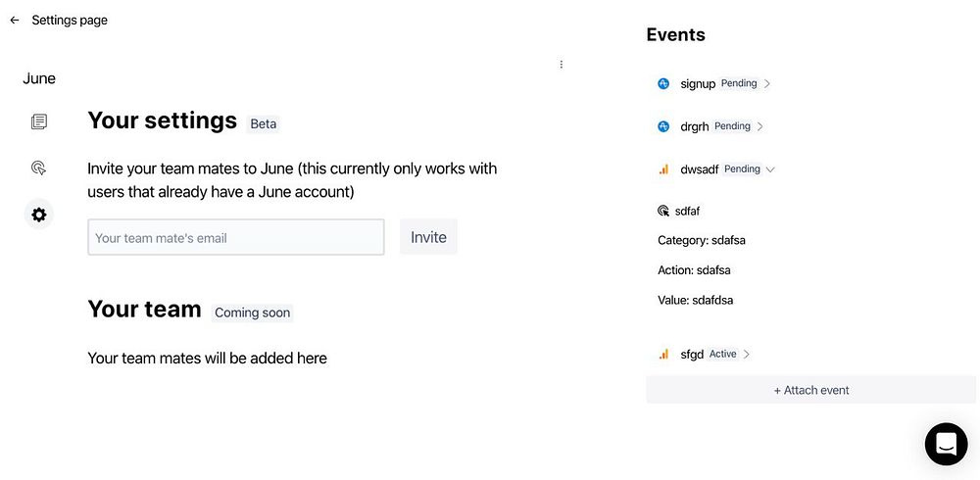
Task: Collapse the dwsadf event details
Action: (x=770, y=169)
